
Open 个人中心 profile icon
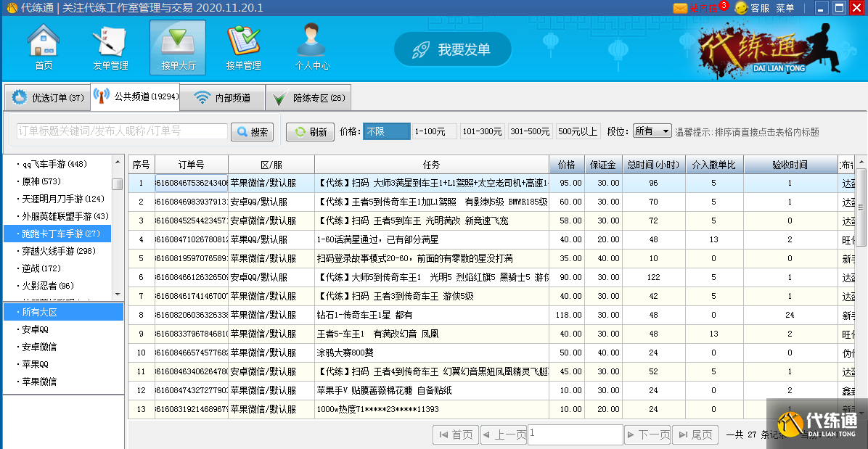[311, 46]
